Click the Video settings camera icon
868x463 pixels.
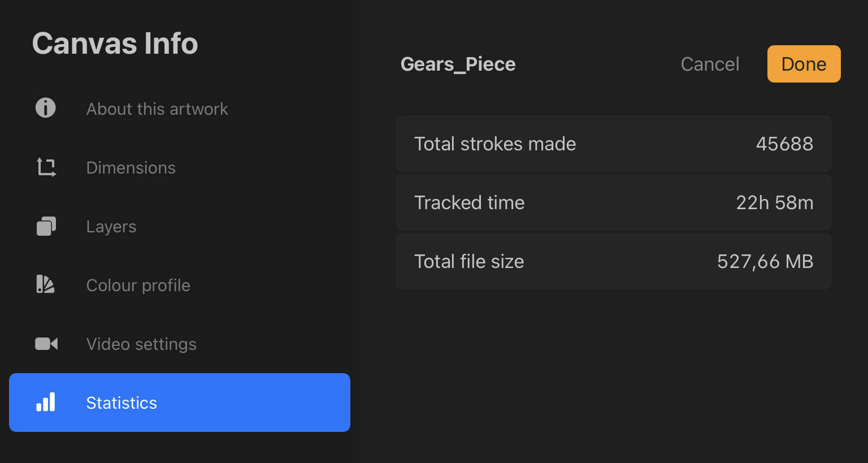pyautogui.click(x=46, y=344)
